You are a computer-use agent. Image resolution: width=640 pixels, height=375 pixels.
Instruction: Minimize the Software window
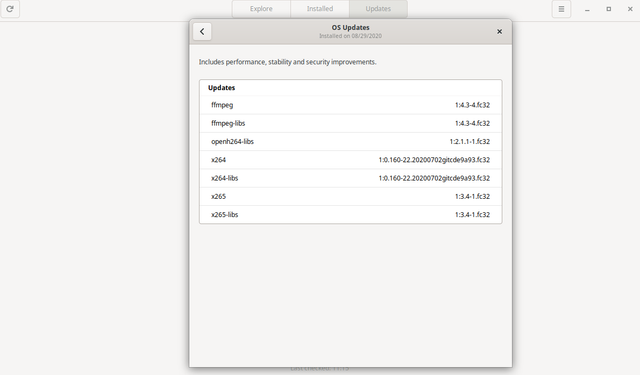587,9
